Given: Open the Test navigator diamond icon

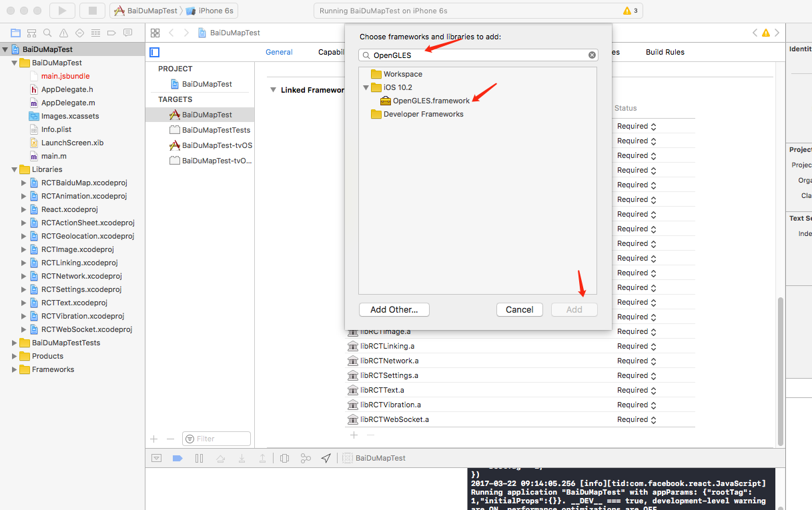Looking at the screenshot, I should 79,33.
